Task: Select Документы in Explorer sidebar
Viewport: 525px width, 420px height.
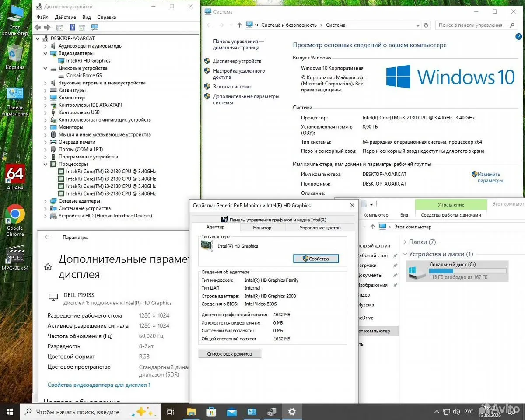Action: (370, 275)
